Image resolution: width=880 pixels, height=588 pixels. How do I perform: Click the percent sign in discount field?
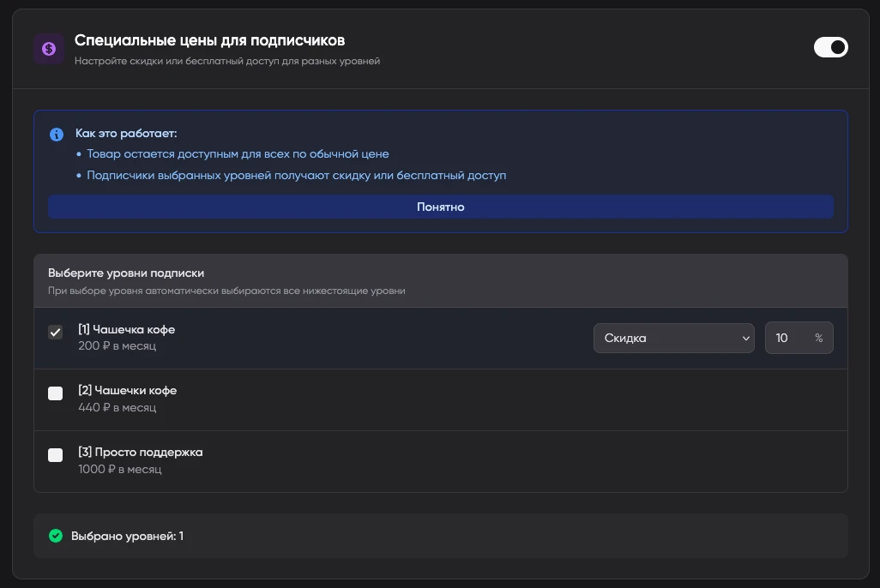[818, 339]
